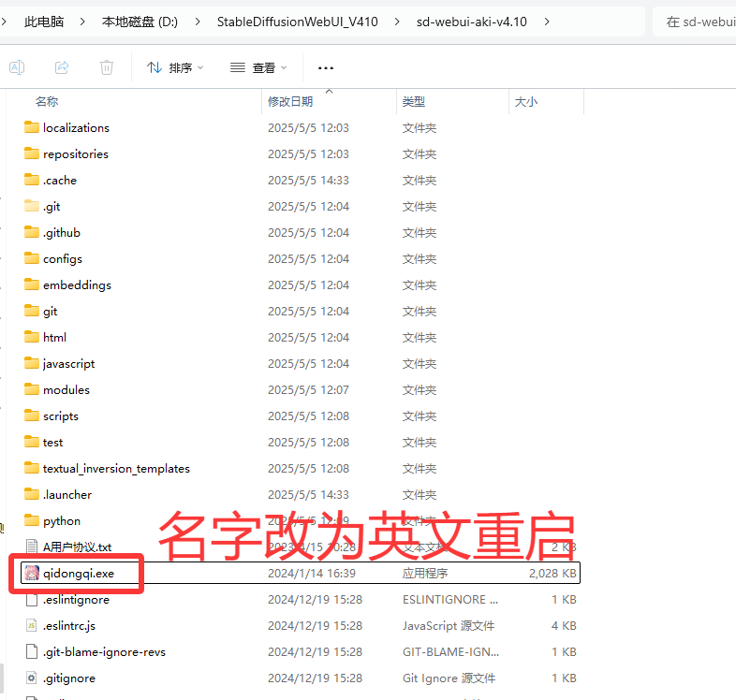Click the .eslintrc.js file name
Image resolution: width=736 pixels, height=700 pixels.
(69, 626)
